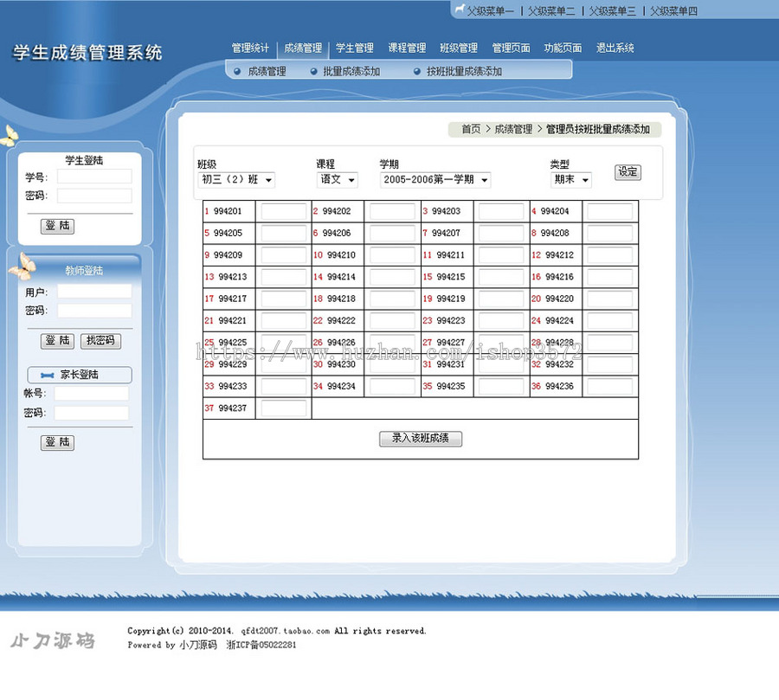The image size is (779, 700).
Task: Open the 功能页面 menu
Action: coord(563,48)
